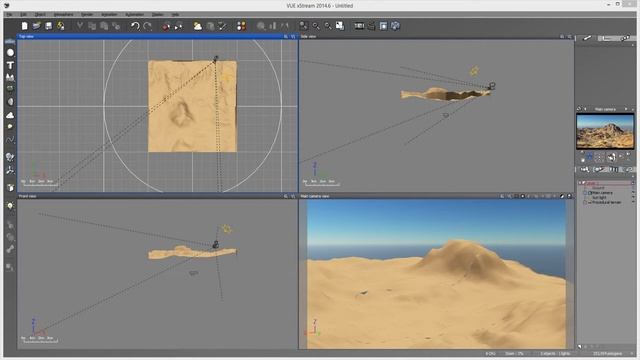The width and height of the screenshot is (640, 360).
Task: Toggle visibility box next to Main camera
Action: (x=585, y=193)
